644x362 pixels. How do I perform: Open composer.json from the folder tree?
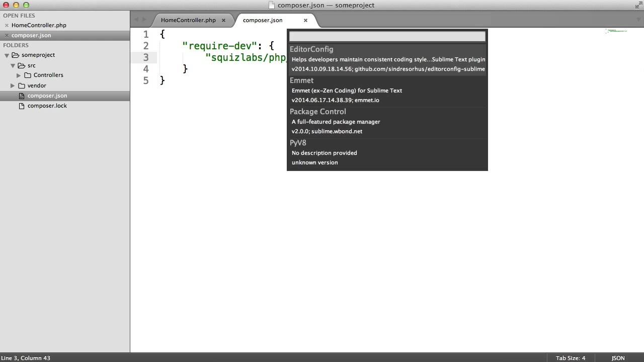[x=47, y=96]
